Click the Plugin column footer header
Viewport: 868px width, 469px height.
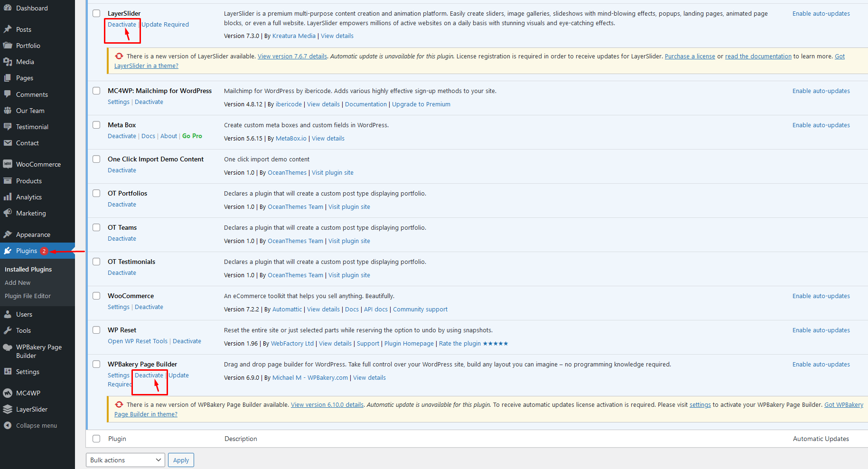coord(117,439)
